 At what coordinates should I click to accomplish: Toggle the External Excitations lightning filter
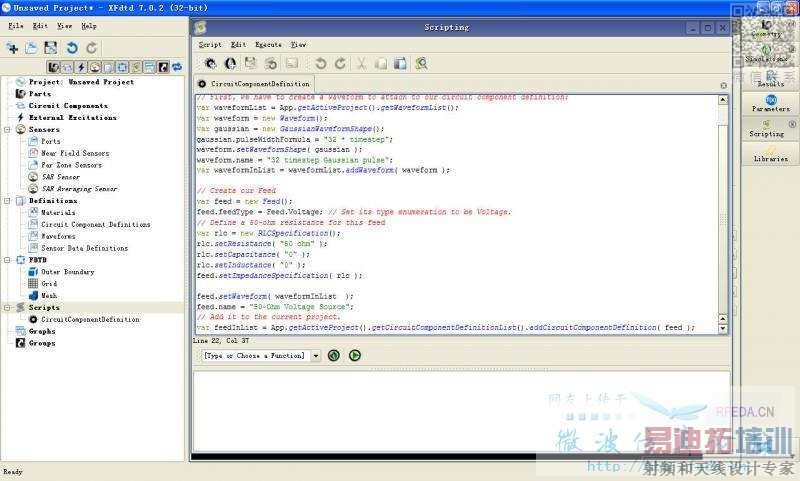[81, 67]
